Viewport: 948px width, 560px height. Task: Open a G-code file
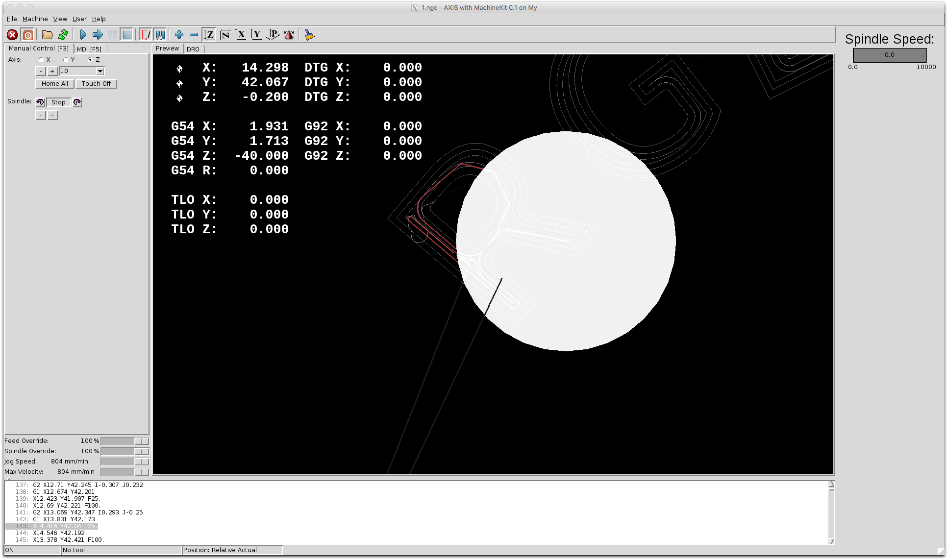[47, 35]
